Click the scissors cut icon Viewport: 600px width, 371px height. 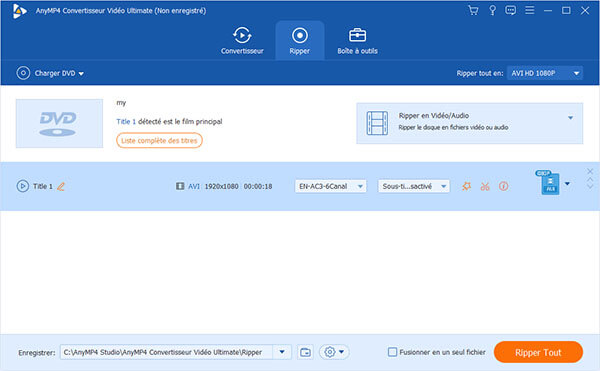pyautogui.click(x=485, y=186)
